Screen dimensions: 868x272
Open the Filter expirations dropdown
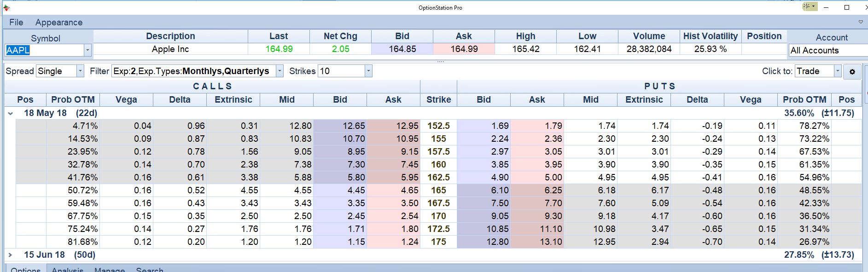[x=279, y=71]
